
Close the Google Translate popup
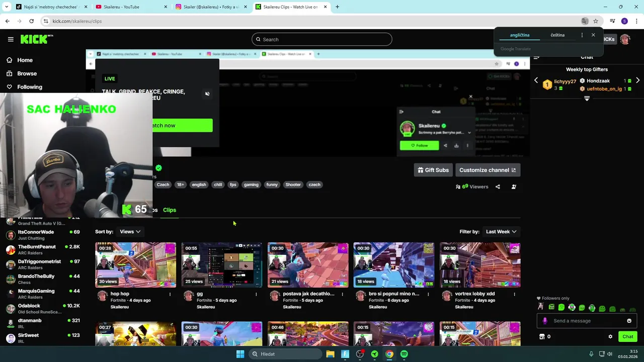(x=593, y=35)
